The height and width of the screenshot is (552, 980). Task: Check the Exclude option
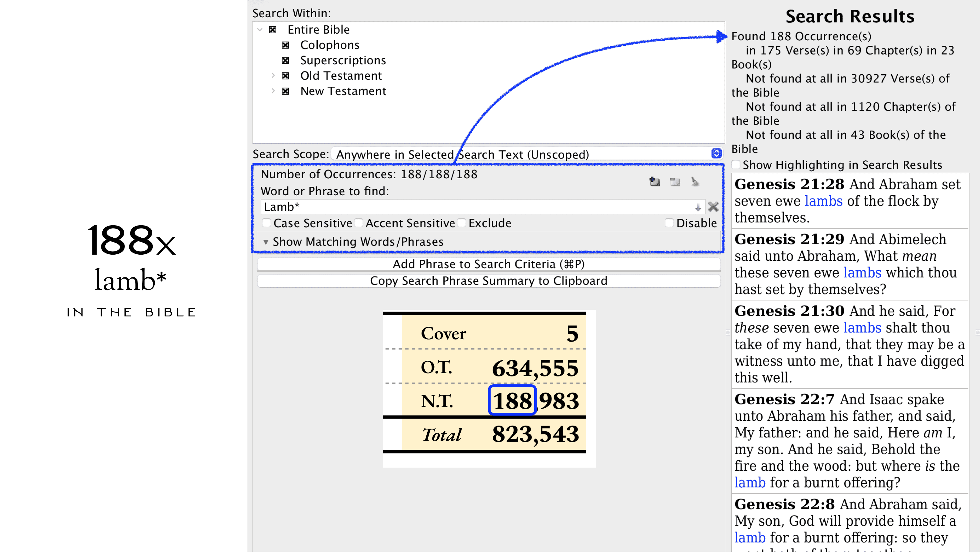pyautogui.click(x=462, y=223)
